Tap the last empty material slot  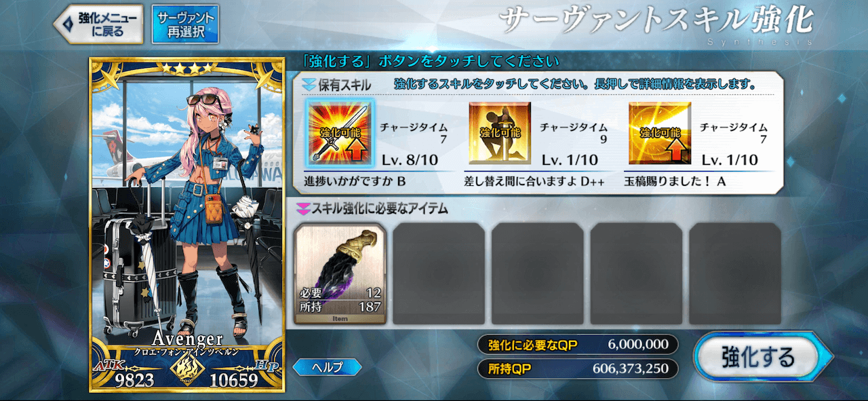[x=735, y=273]
